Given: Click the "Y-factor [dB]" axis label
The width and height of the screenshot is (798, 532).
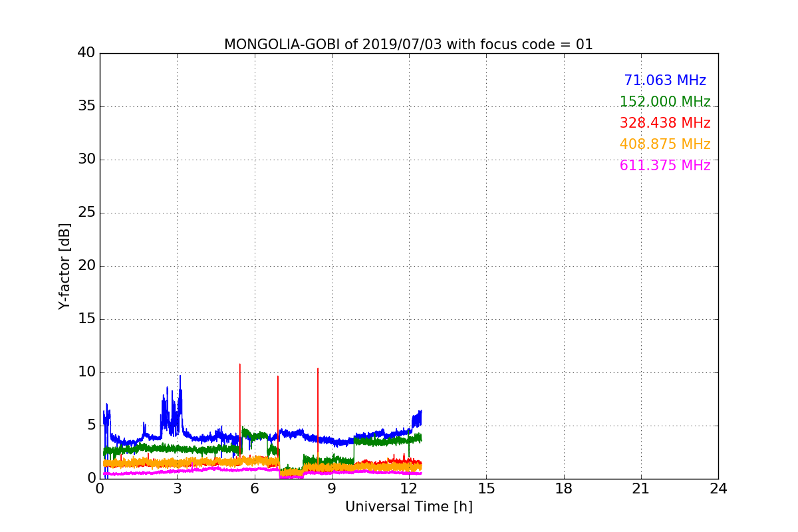Looking at the screenshot, I should [x=65, y=266].
